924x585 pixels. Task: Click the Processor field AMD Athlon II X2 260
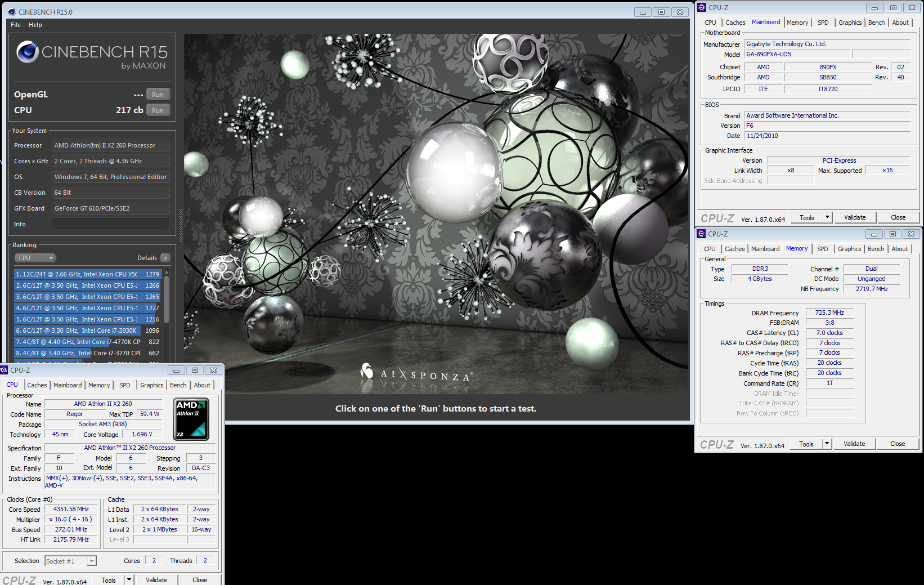tap(111, 145)
